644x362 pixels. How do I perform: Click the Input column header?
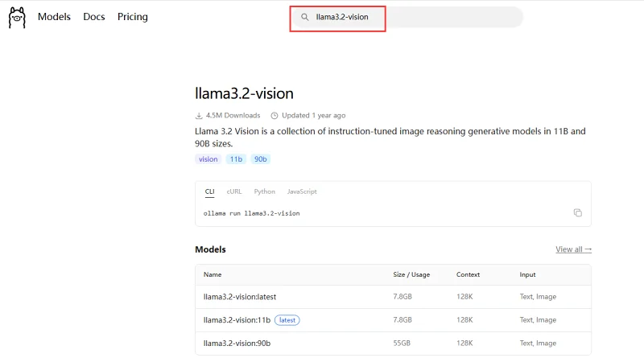527,274
